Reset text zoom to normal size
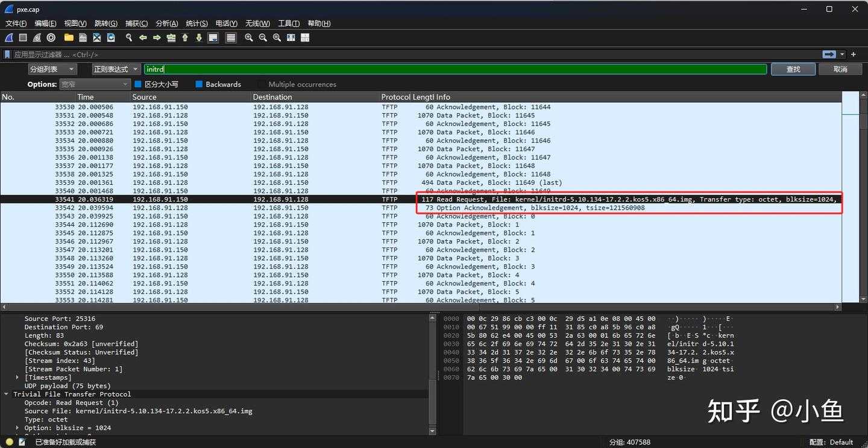The image size is (868, 448). (x=277, y=38)
